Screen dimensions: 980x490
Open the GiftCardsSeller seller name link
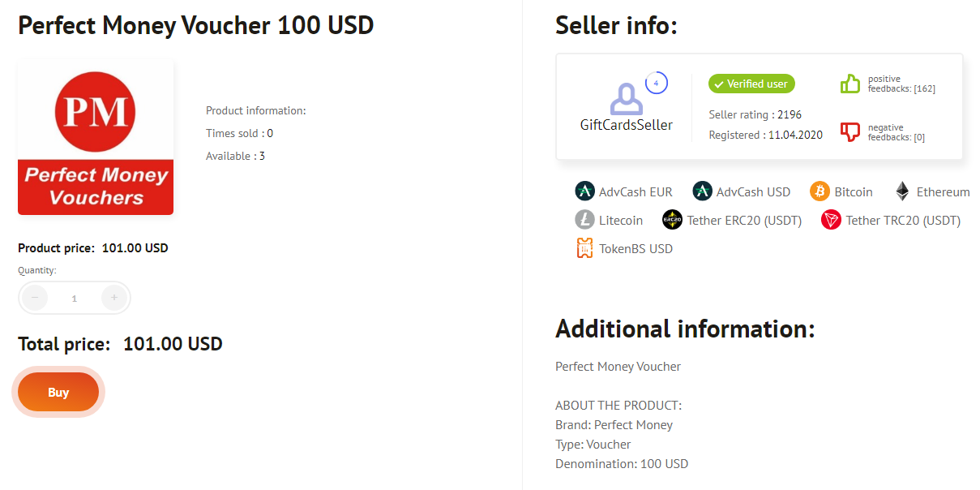pyautogui.click(x=626, y=125)
